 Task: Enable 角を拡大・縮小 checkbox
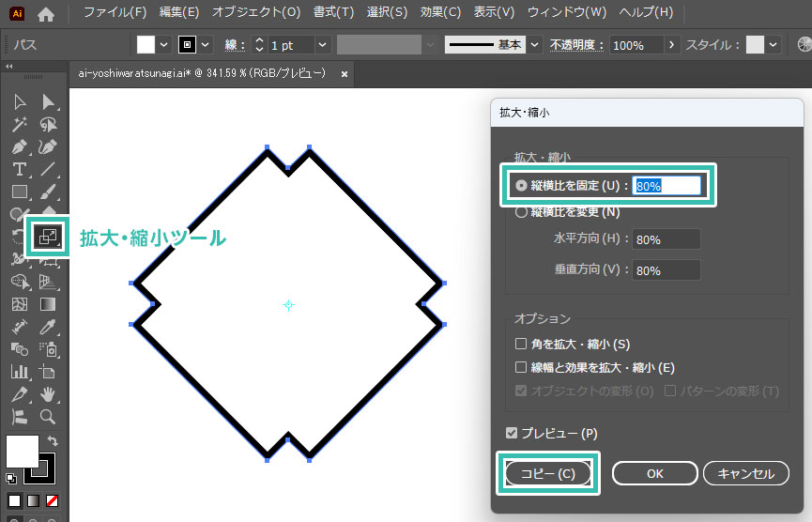click(x=522, y=345)
